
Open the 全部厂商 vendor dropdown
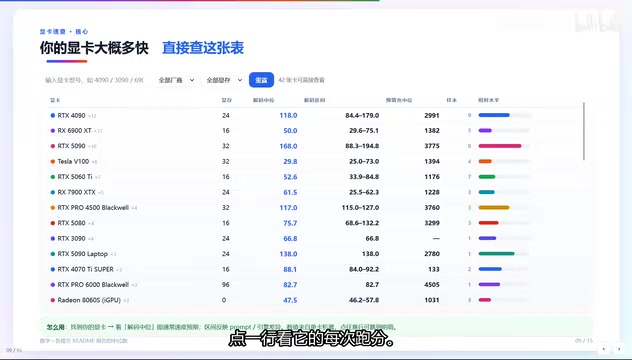point(176,80)
